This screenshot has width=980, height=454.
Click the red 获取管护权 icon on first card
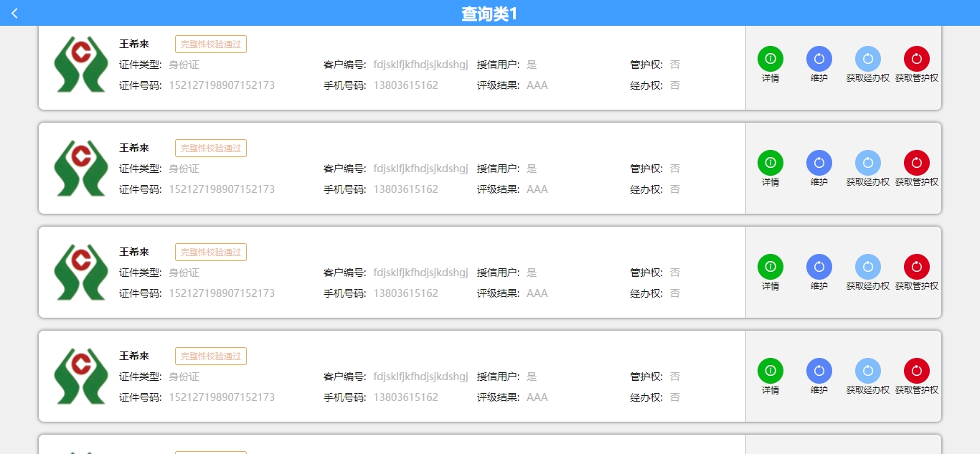click(x=916, y=59)
